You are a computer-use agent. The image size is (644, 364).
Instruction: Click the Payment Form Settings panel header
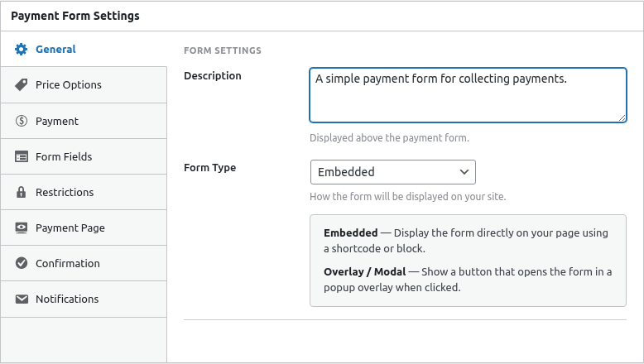coord(75,16)
